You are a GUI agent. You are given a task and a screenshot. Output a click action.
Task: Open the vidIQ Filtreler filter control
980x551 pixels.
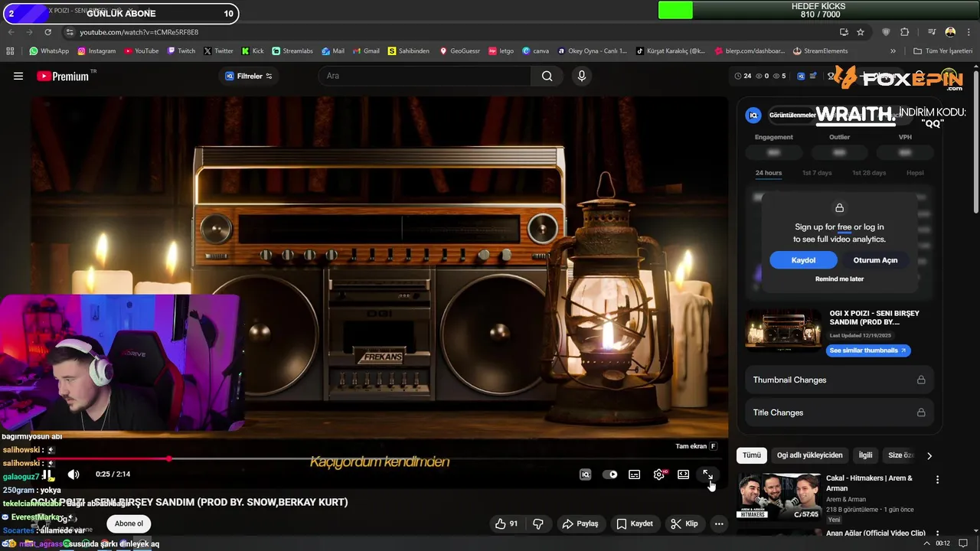(249, 76)
